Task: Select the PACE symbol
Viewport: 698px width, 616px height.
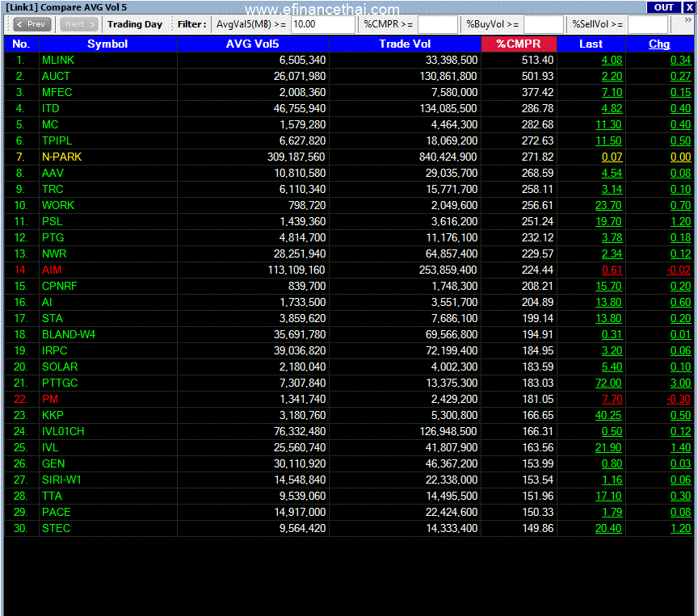Action: point(56,513)
